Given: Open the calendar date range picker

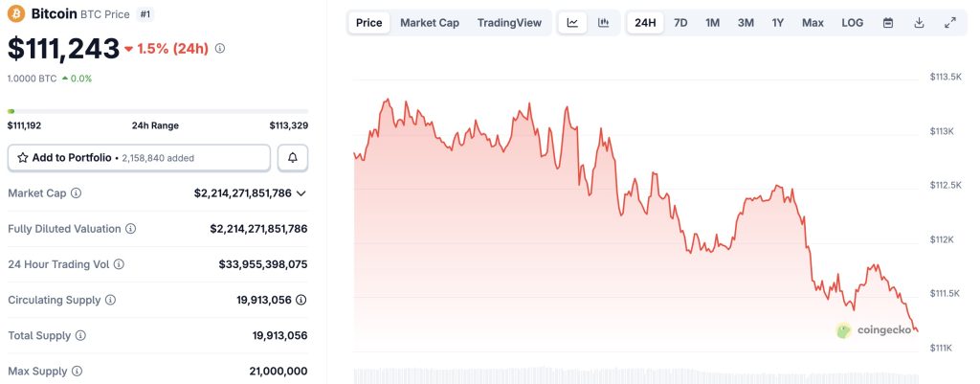Looking at the screenshot, I should click(x=887, y=22).
